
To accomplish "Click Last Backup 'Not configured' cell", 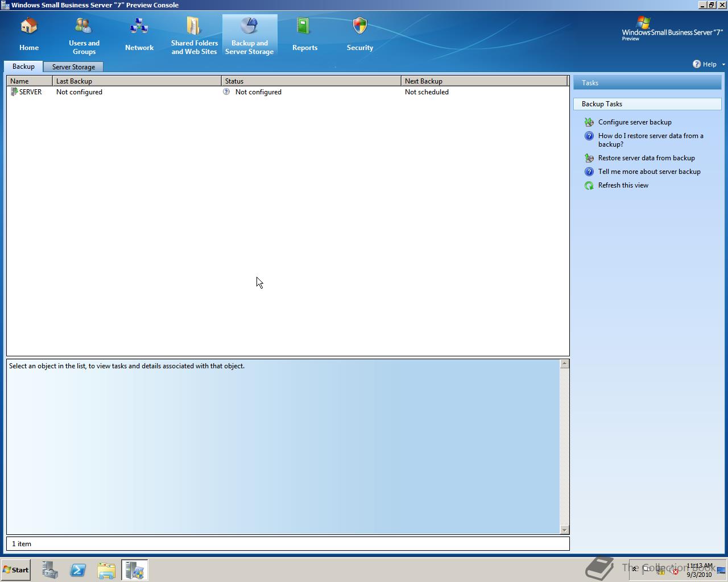I will coord(79,92).
